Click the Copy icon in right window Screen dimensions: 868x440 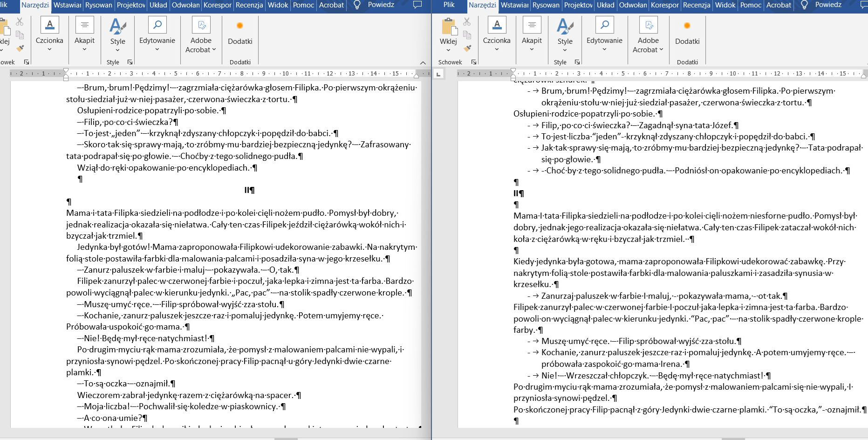point(467,35)
